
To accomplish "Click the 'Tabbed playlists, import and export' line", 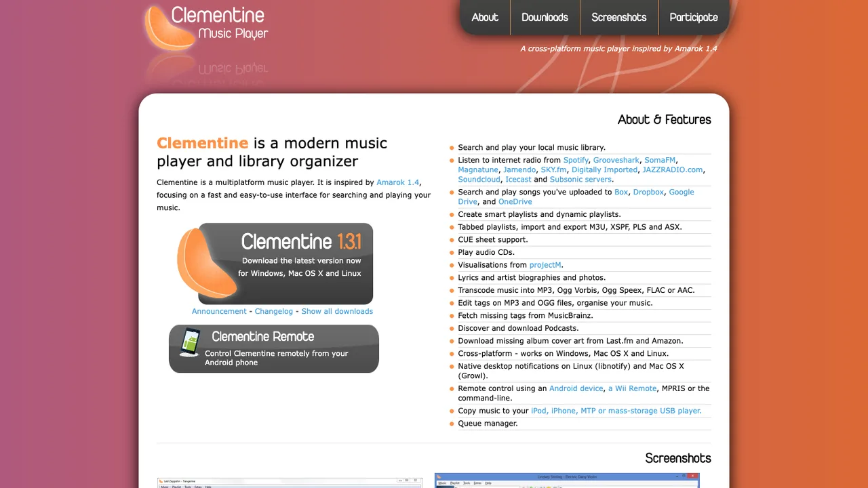I will [x=570, y=227].
